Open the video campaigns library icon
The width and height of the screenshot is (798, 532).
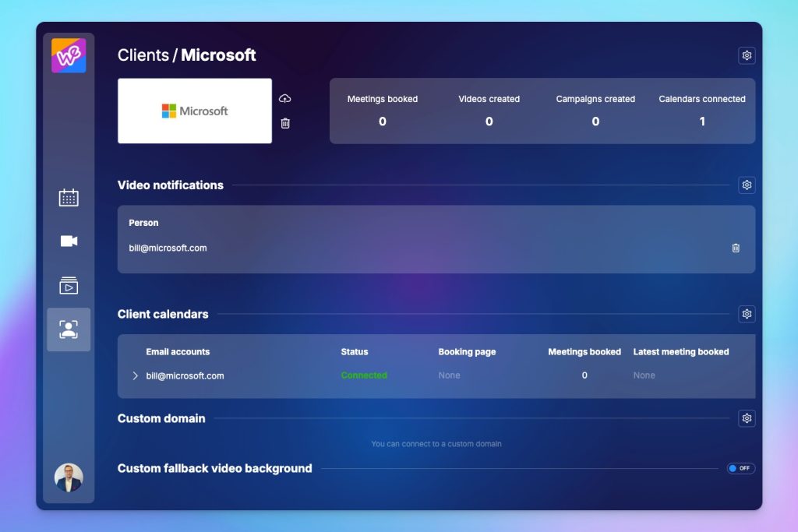pyautogui.click(x=69, y=286)
